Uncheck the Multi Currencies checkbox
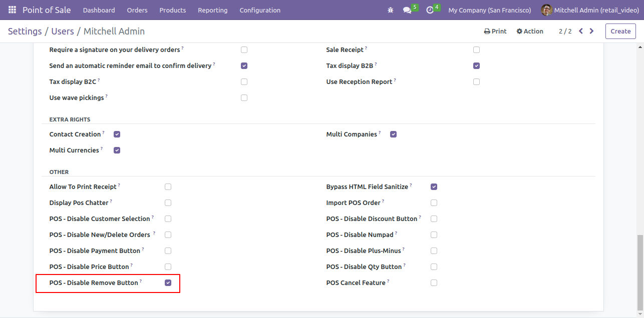This screenshot has height=318, width=644. click(117, 150)
